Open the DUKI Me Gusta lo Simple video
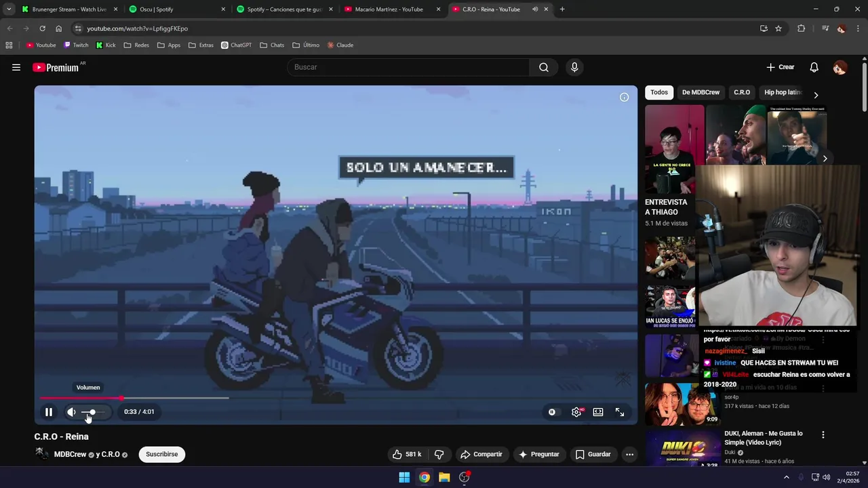The image size is (868, 488). click(x=763, y=437)
